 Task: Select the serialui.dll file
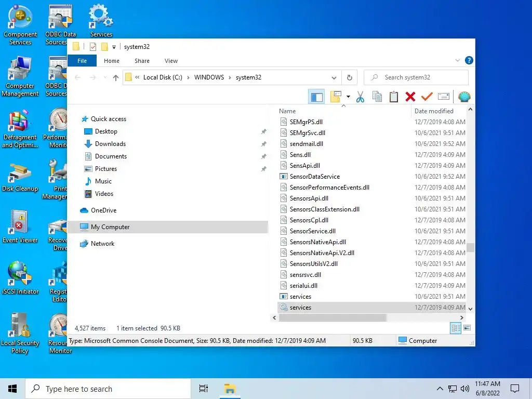pos(303,286)
